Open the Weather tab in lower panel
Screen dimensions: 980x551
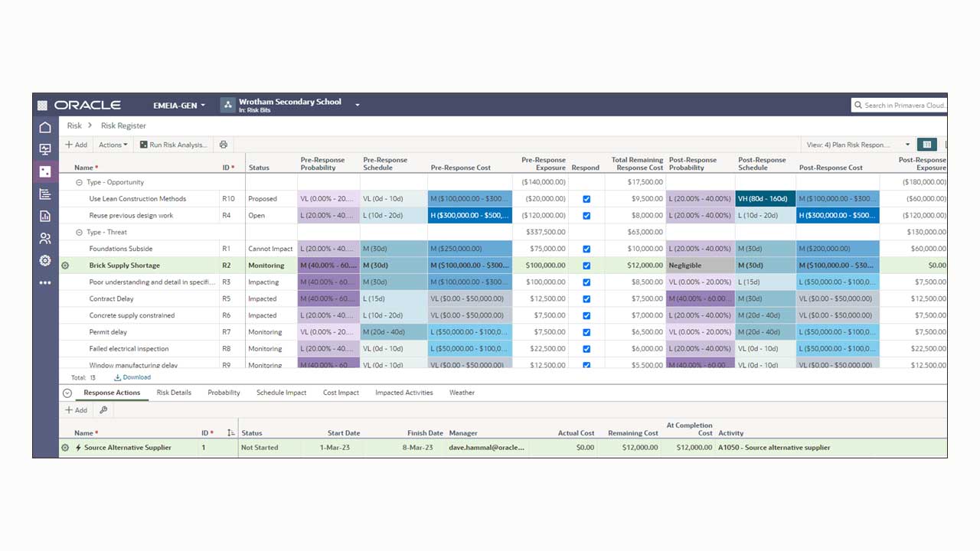(462, 392)
